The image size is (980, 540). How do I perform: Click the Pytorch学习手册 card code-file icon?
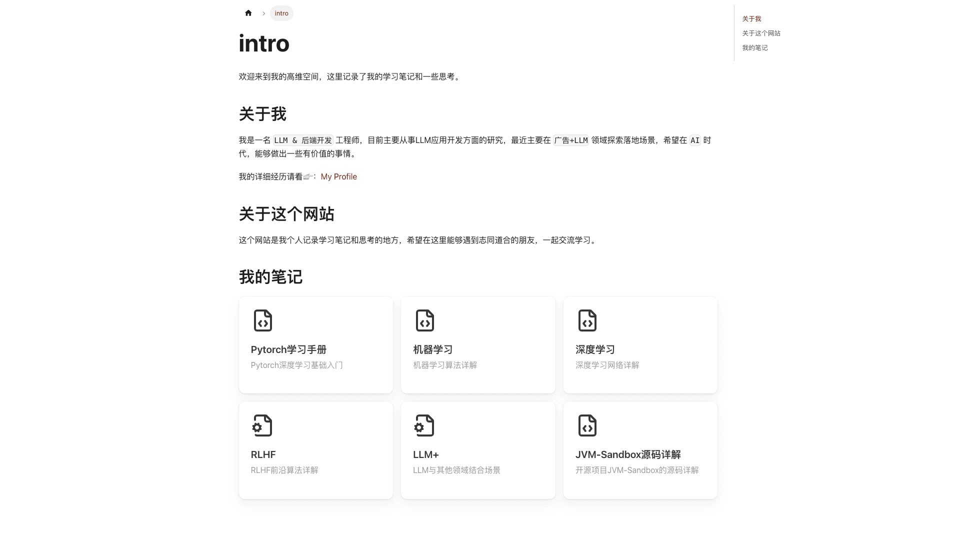[262, 320]
